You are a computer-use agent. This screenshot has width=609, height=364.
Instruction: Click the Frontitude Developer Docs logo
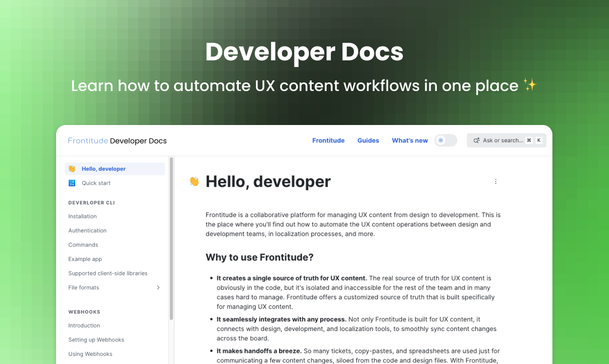pos(117,141)
